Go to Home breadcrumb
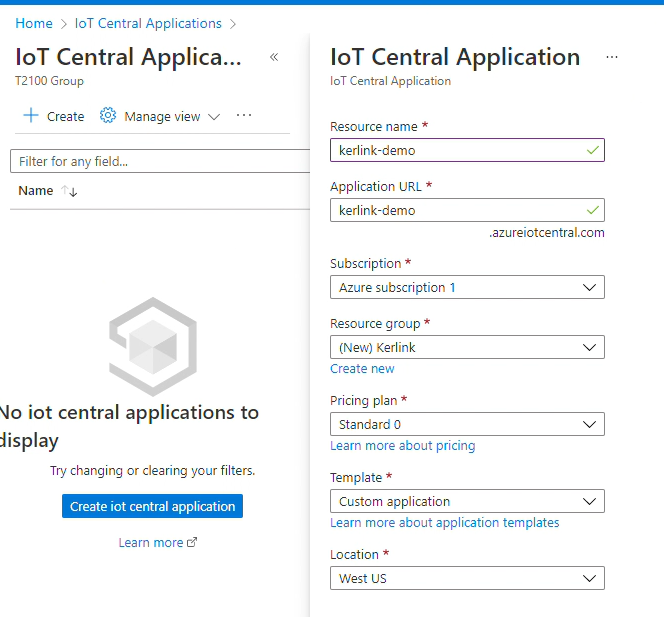The width and height of the screenshot is (664, 617). (x=34, y=23)
